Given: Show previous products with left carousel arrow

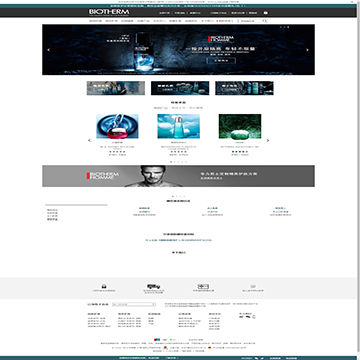Looking at the screenshot, I should click(x=89, y=140).
